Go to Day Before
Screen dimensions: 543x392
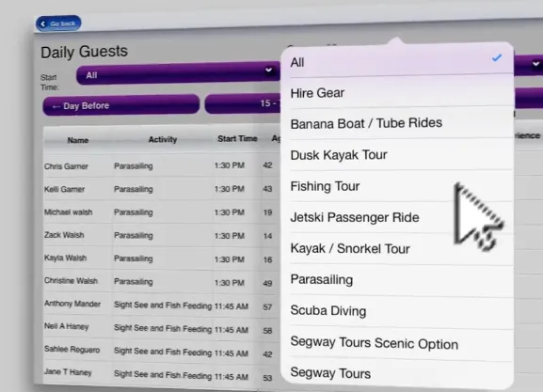coord(120,105)
